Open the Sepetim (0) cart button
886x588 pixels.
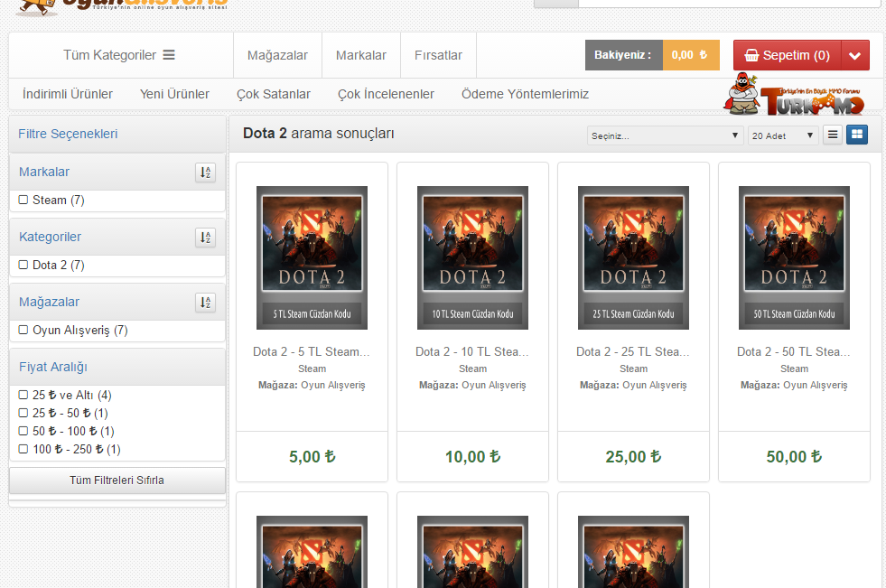tap(788, 55)
